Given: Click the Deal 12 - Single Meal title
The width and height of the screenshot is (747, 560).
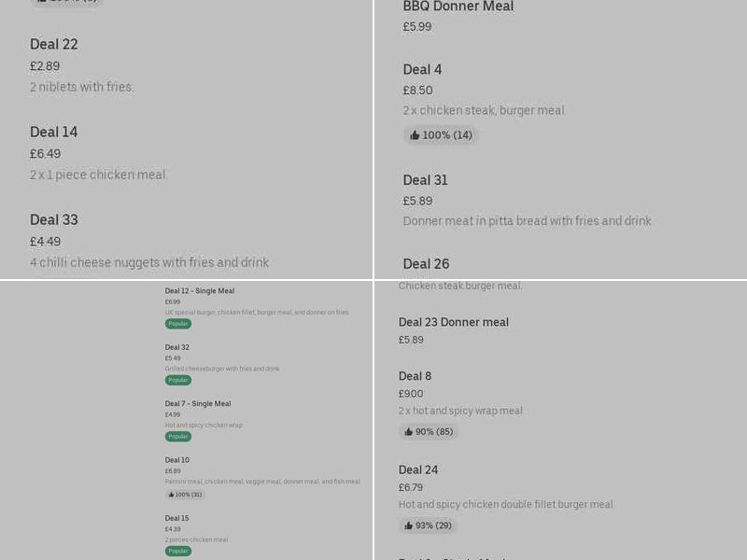Looking at the screenshot, I should [x=200, y=291].
